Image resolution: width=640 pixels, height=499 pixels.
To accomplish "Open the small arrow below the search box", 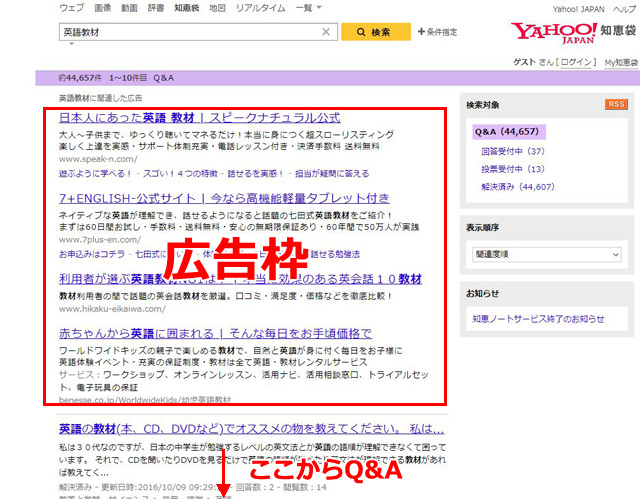I will (71, 44).
